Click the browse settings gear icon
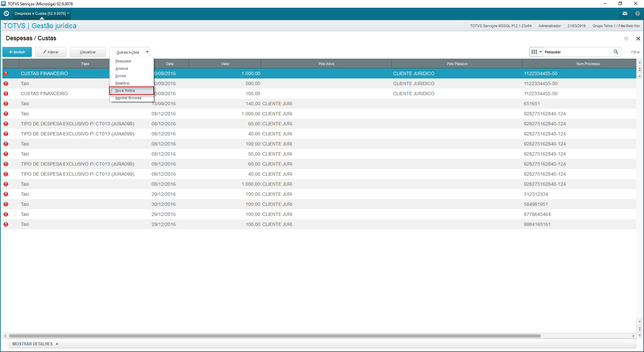The image size is (644, 352). pos(626,39)
